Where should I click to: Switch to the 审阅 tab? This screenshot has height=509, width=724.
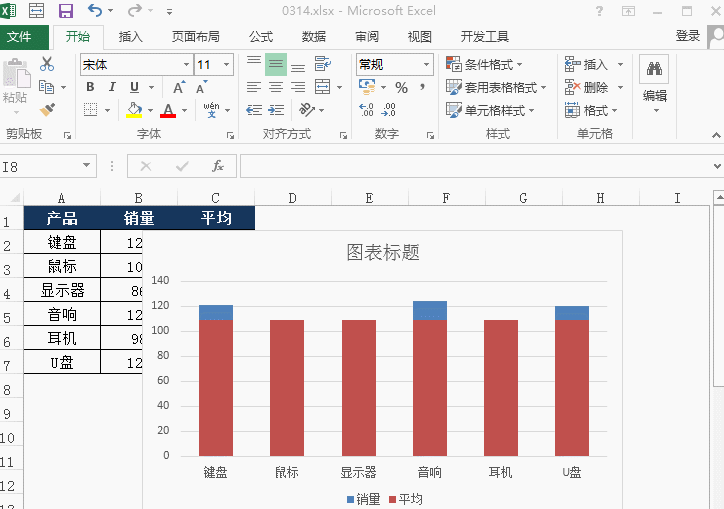point(367,36)
